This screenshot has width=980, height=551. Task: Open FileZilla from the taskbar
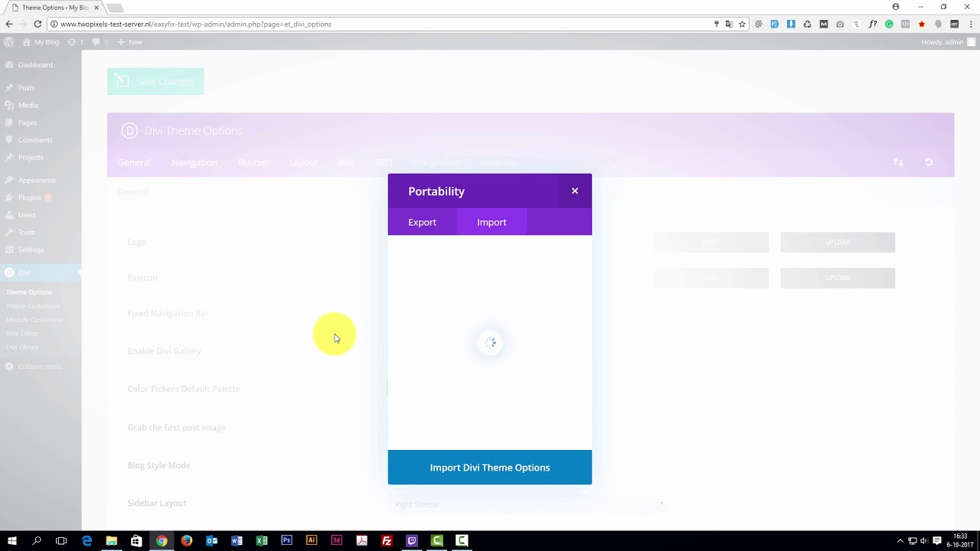[387, 541]
